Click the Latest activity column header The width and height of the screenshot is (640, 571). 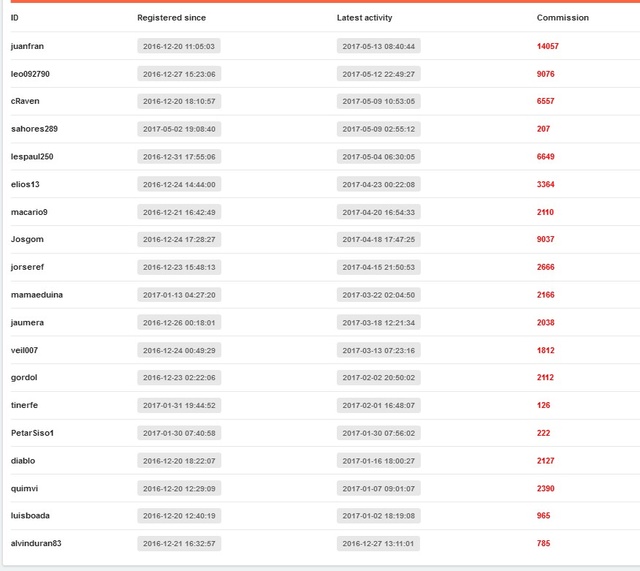364,18
